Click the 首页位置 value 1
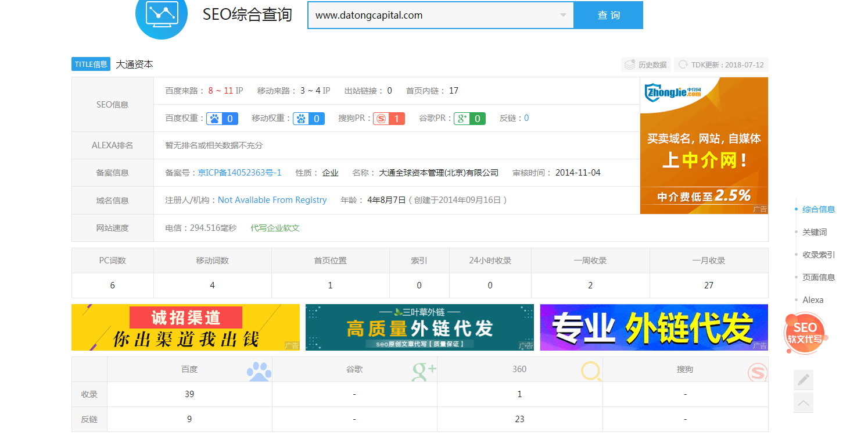 click(331, 285)
